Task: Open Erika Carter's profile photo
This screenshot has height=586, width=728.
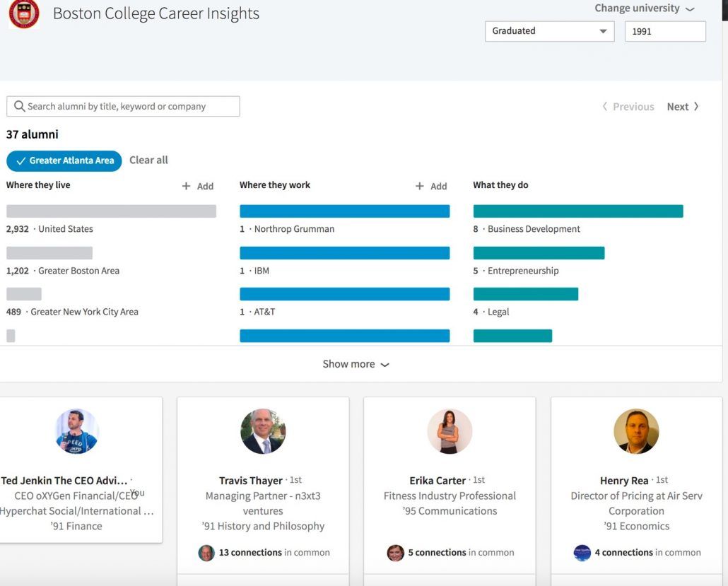Action: click(450, 431)
